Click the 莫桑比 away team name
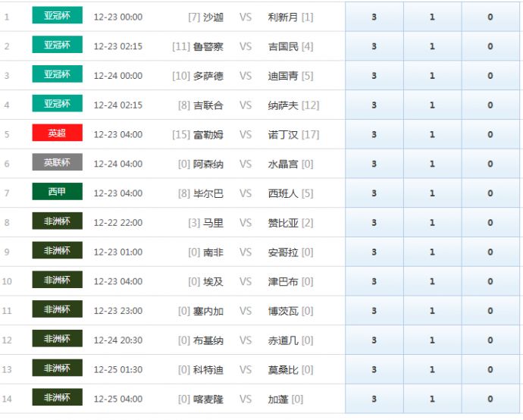The width and height of the screenshot is (523, 420). click(x=283, y=370)
